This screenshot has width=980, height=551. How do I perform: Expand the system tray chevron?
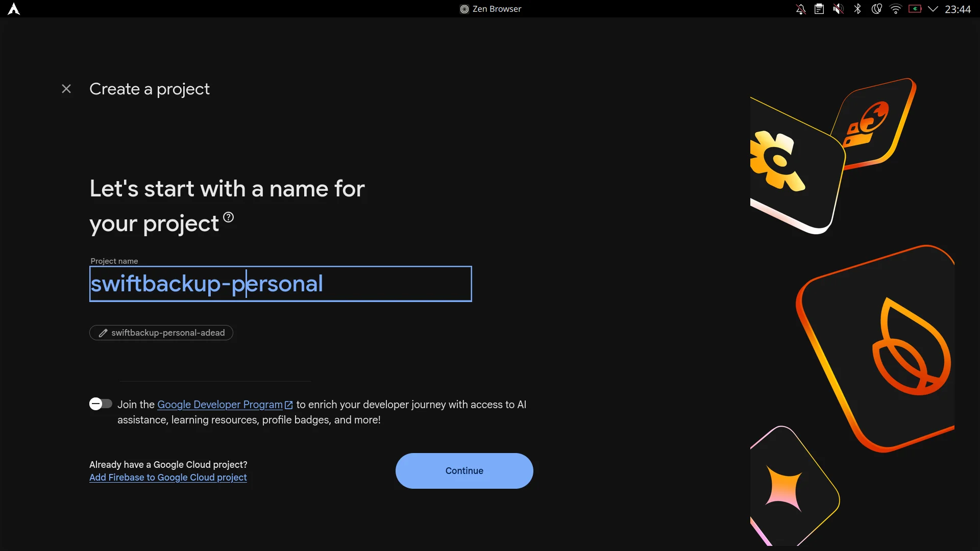[x=933, y=9]
